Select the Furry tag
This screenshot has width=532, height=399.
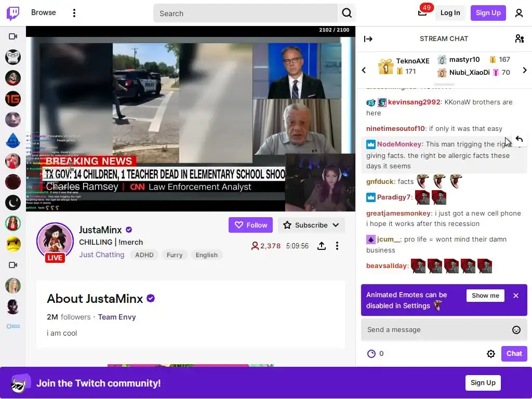pyautogui.click(x=175, y=255)
